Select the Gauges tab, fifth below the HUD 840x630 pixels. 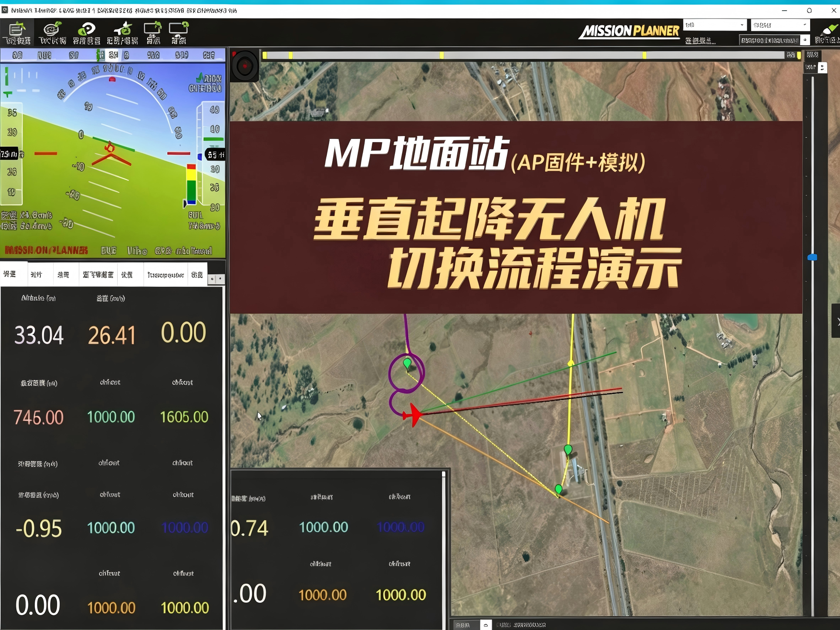pos(131,275)
